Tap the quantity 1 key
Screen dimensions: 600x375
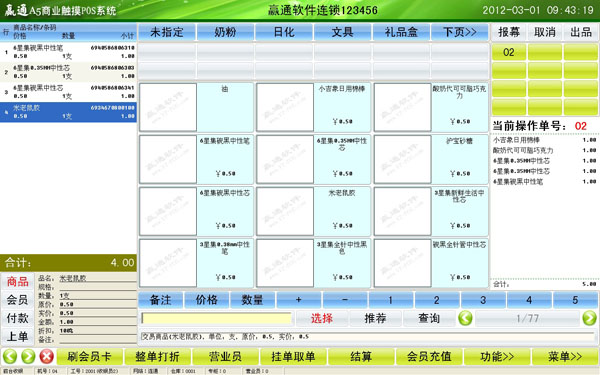(x=391, y=300)
